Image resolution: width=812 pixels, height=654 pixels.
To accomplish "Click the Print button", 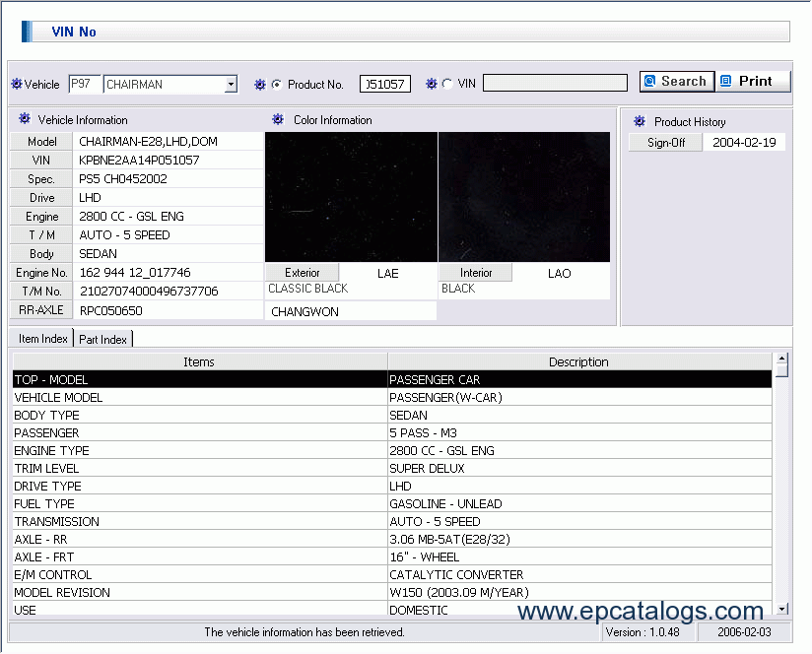I will [x=754, y=81].
